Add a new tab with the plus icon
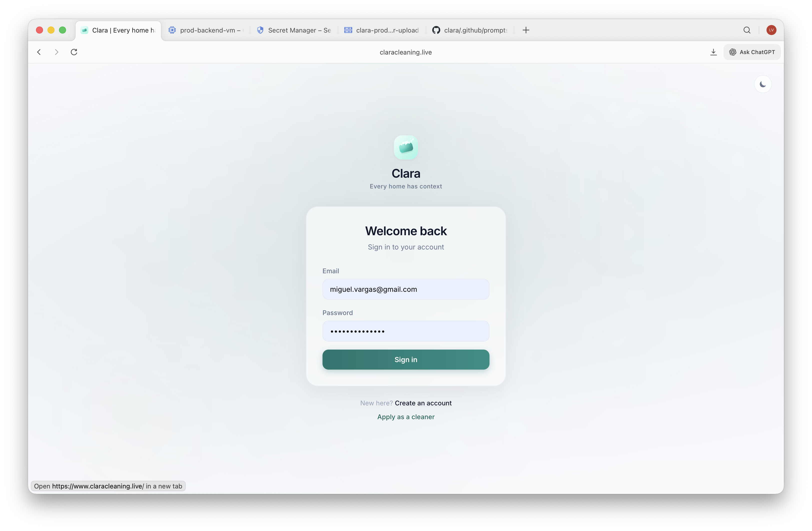812x531 pixels. 526,30
